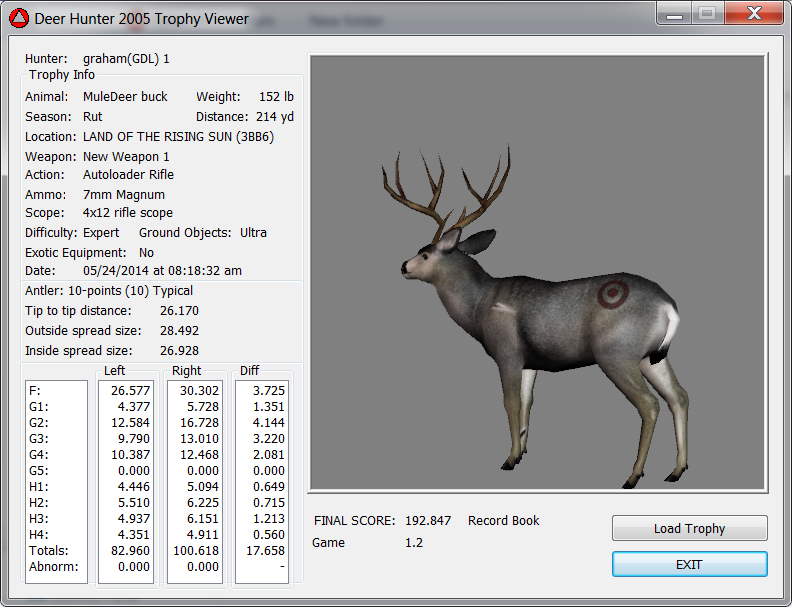The image size is (792, 607).
Task: Click the Load Trophy button
Action: pyautogui.click(x=689, y=528)
